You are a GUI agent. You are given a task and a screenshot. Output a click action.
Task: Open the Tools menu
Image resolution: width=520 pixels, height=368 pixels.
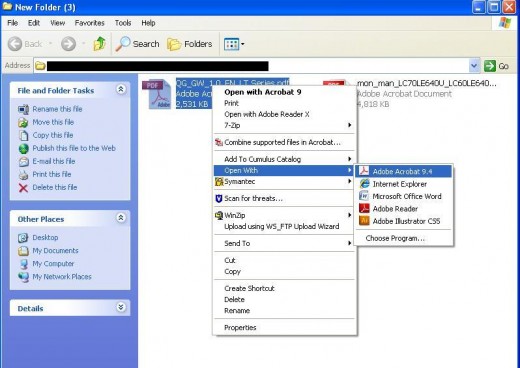tap(123, 23)
